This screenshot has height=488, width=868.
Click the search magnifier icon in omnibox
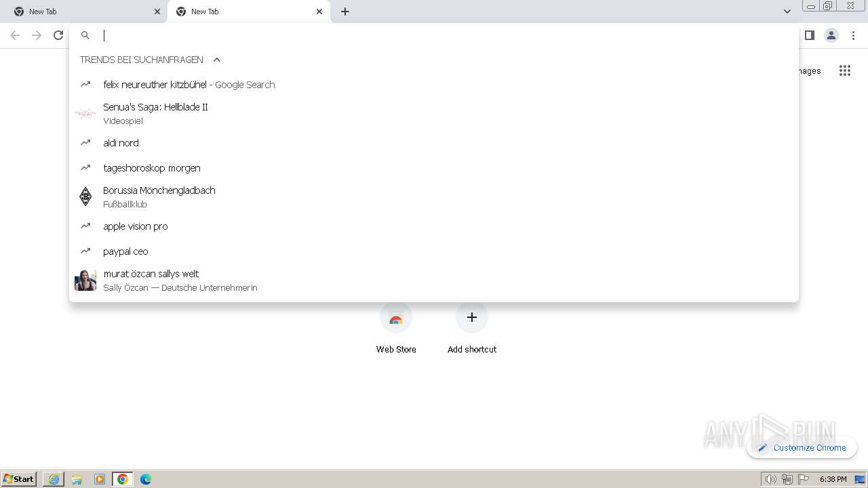pyautogui.click(x=85, y=35)
